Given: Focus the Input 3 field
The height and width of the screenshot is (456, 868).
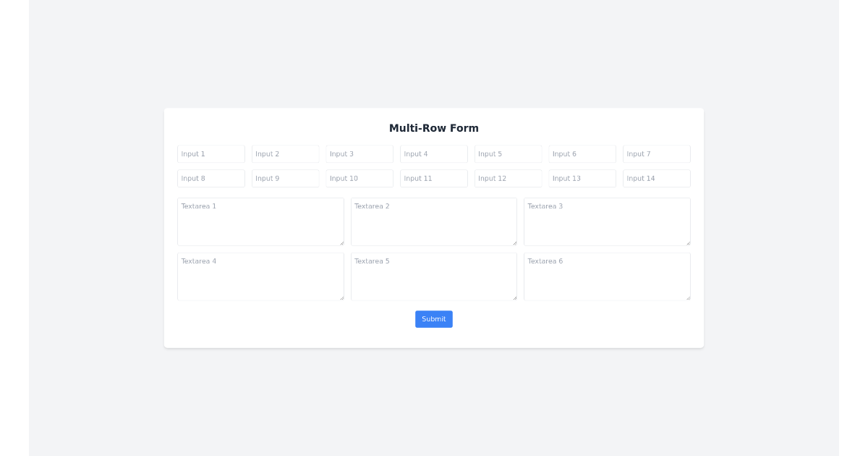Looking at the screenshot, I should click(359, 153).
